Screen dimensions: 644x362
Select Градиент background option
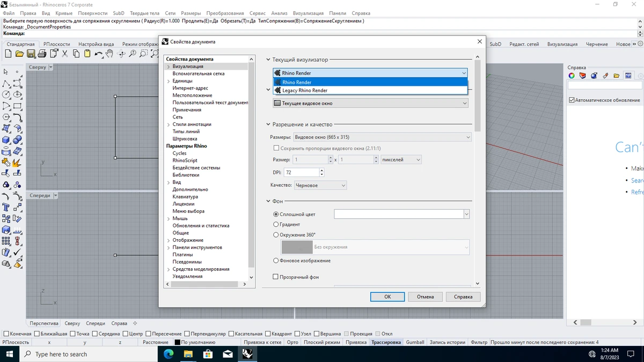(287, 225)
